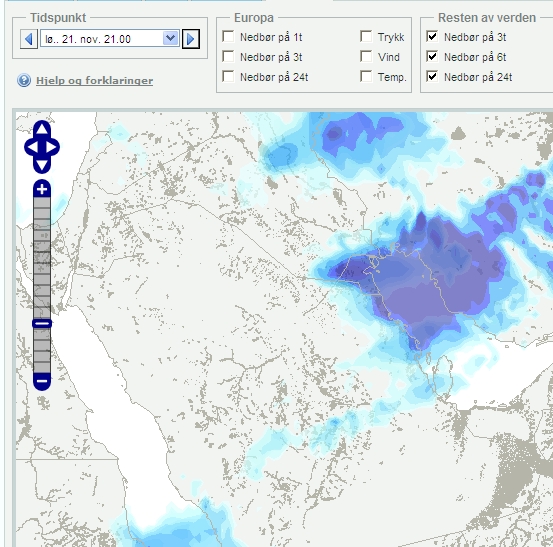Uncheck Resten av verden Nedbør på 24t
The width and height of the screenshot is (553, 547).
pos(432,76)
